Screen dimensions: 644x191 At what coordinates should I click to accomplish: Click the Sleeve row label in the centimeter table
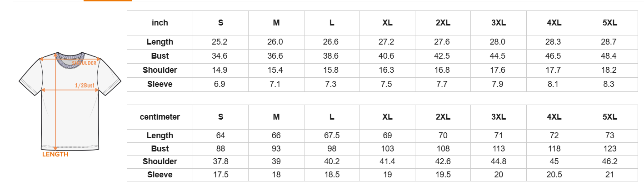click(160, 175)
